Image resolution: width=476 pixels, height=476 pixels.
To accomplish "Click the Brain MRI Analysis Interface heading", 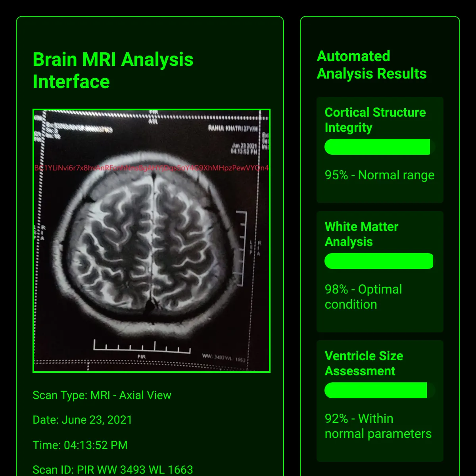I will click(113, 71).
